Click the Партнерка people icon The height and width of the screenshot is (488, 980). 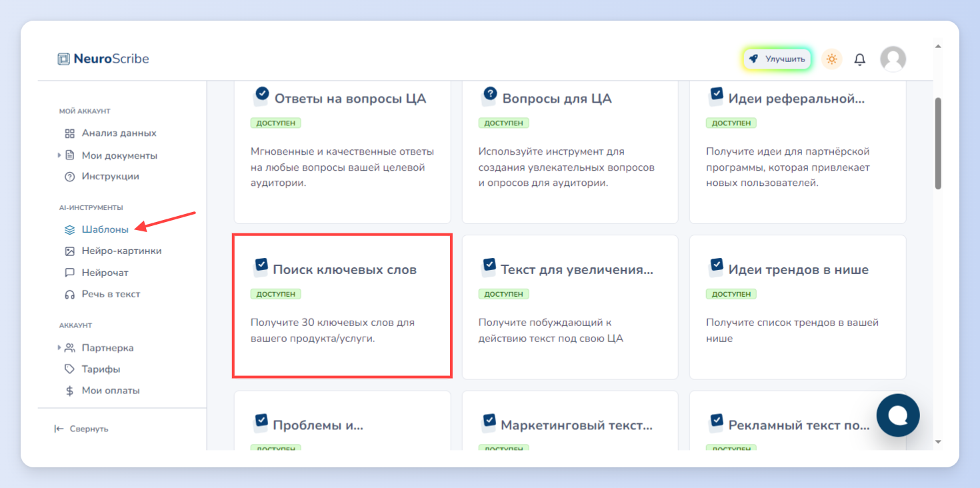click(69, 348)
